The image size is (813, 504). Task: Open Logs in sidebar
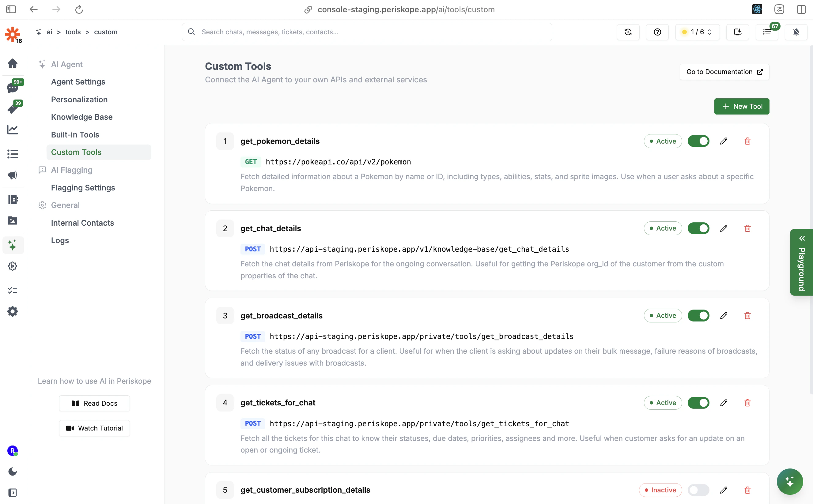coord(60,240)
